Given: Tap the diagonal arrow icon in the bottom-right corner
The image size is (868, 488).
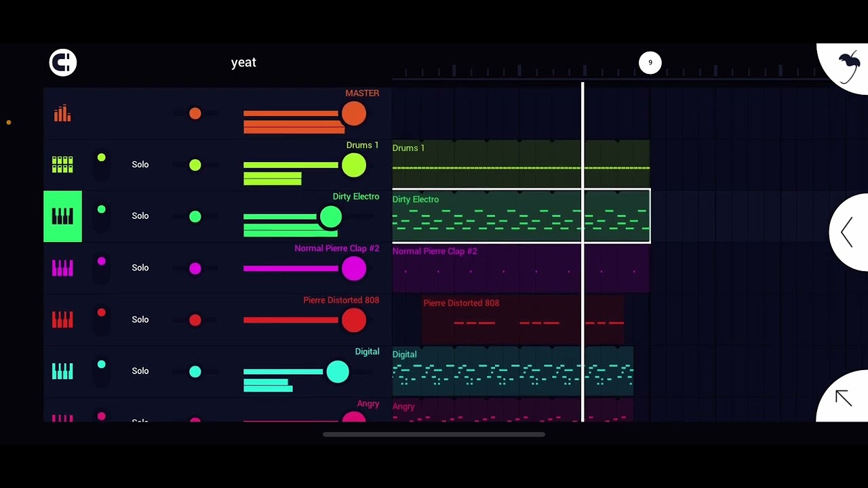Looking at the screenshot, I should coord(843,398).
